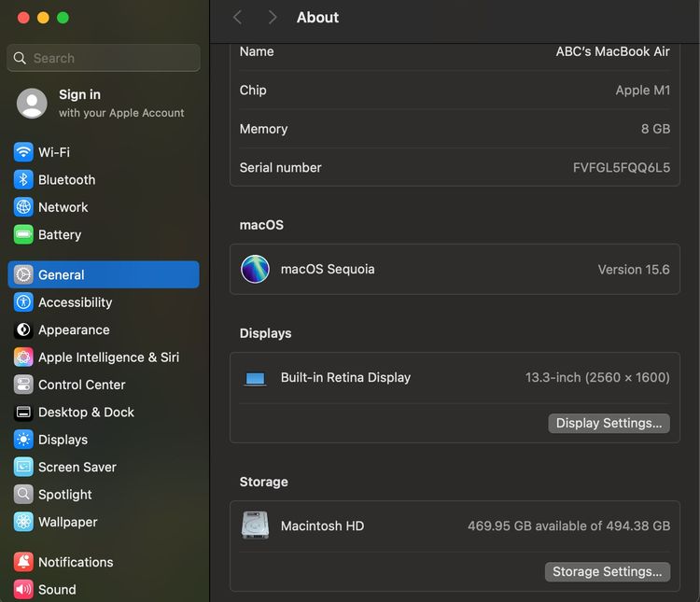Open Desktop & Dock settings

tap(104, 413)
